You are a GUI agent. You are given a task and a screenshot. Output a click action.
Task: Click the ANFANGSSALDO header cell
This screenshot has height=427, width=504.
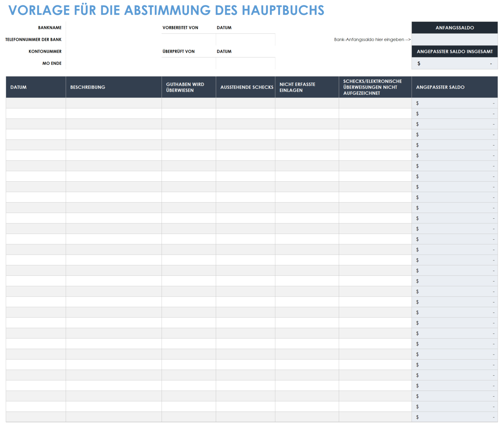coord(454,27)
